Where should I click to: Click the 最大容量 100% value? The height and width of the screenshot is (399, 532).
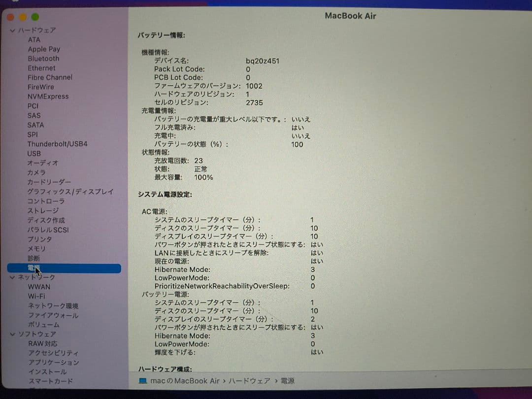[203, 177]
